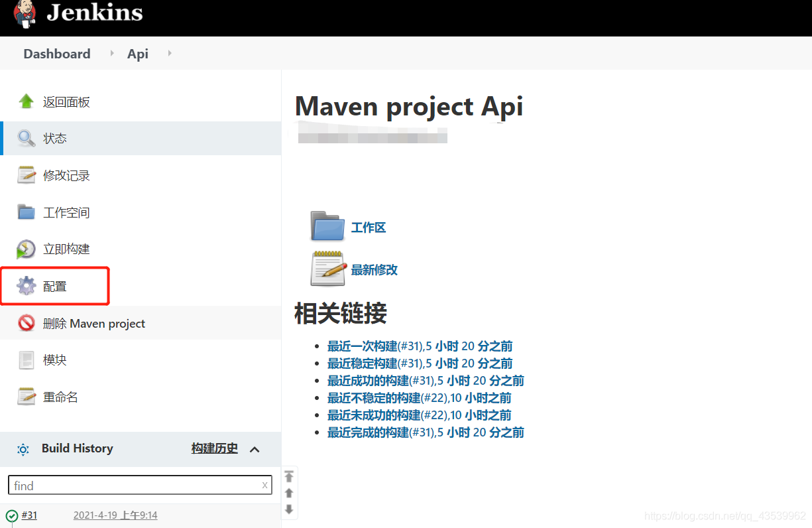This screenshot has width=812, height=528.
Task: Click the 构建历史 trend link
Action: click(x=215, y=448)
